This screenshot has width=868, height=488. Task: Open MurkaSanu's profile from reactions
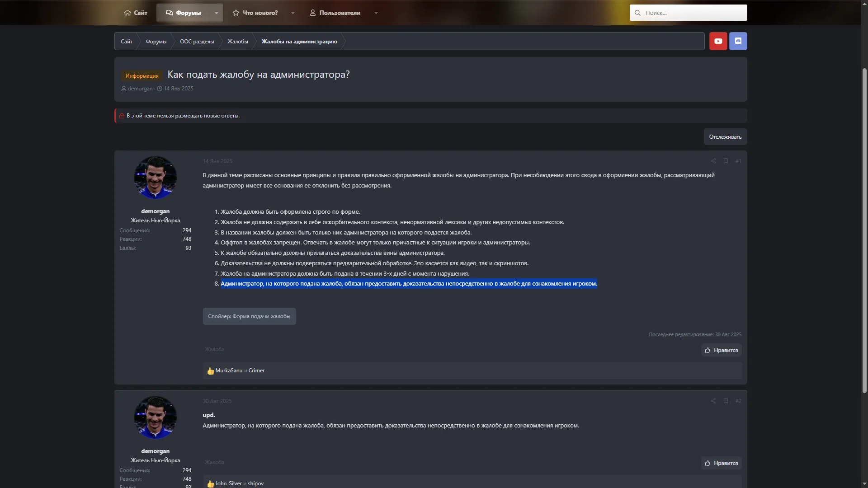pos(229,371)
